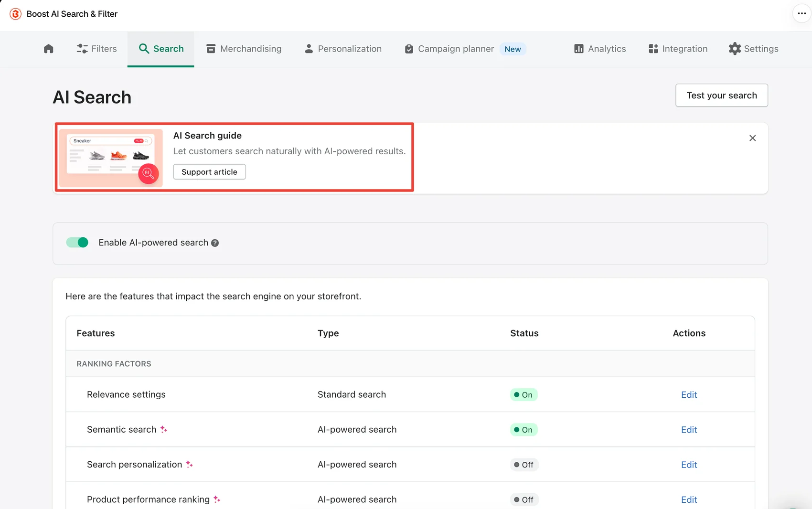Open the Support article button
The width and height of the screenshot is (812, 509).
[x=209, y=172]
